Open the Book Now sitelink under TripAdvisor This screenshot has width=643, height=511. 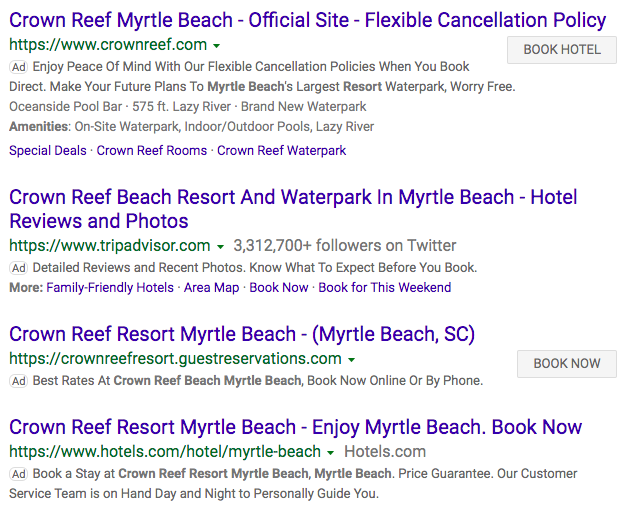(x=279, y=287)
